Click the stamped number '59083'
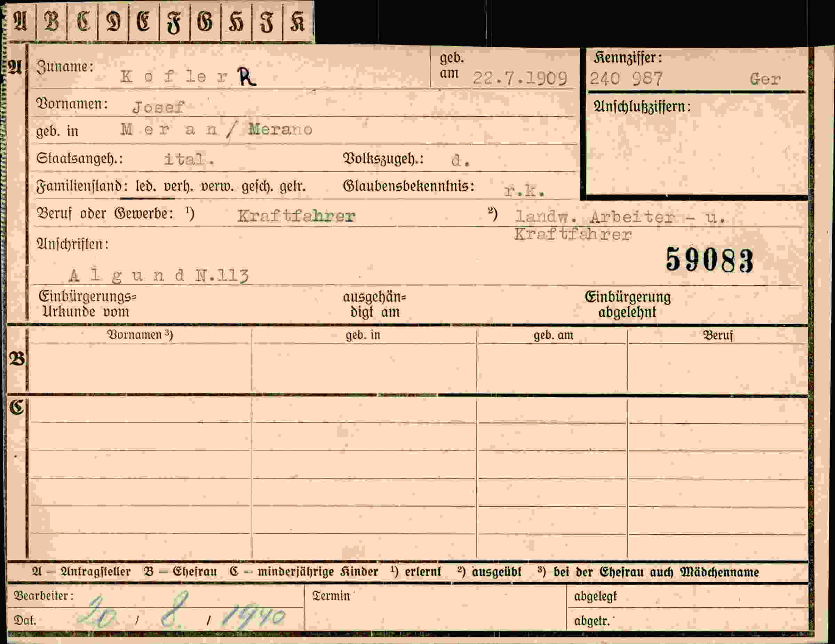The image size is (835, 644). 710,261
